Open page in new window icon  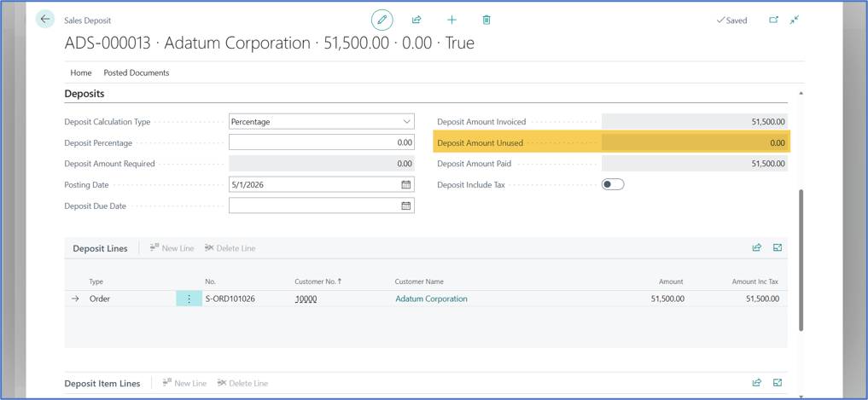773,20
